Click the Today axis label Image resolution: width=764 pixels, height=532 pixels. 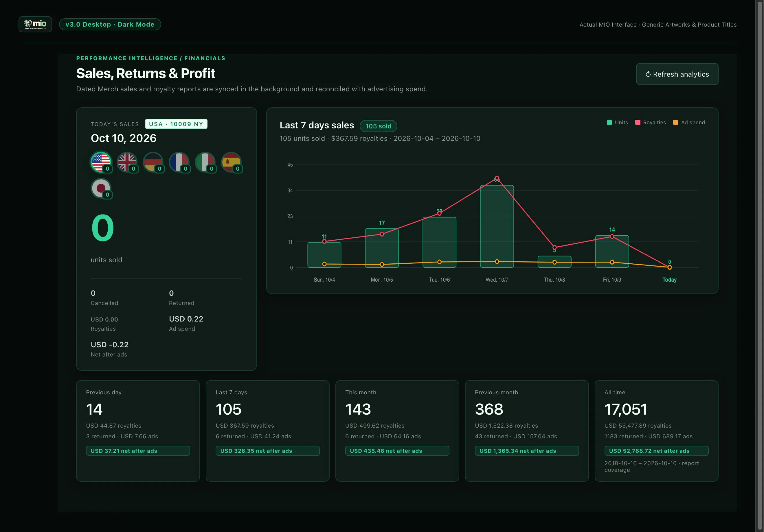pos(669,280)
